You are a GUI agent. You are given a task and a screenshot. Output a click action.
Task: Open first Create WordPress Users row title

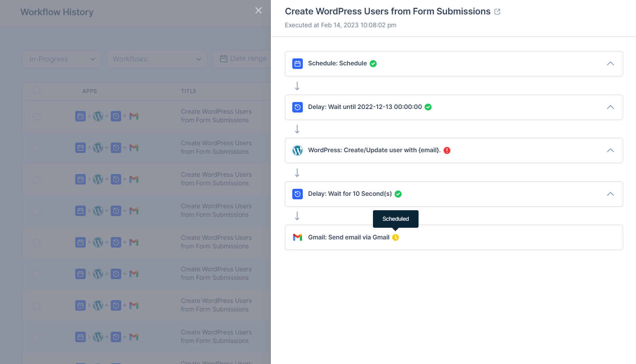point(216,116)
